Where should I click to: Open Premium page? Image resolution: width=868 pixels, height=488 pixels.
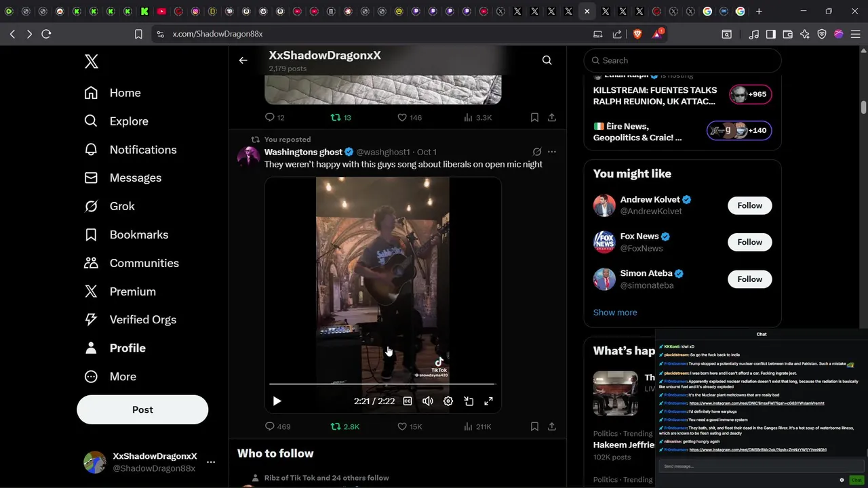click(x=119, y=291)
